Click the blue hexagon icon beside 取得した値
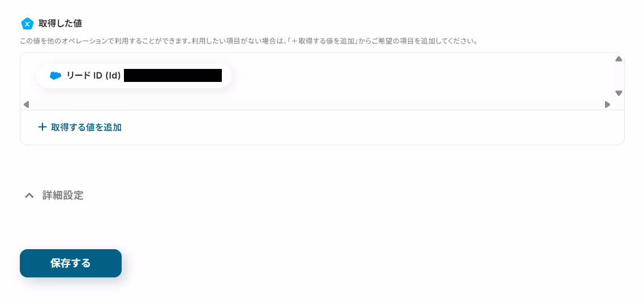This screenshot has height=304, width=644. coord(27,24)
